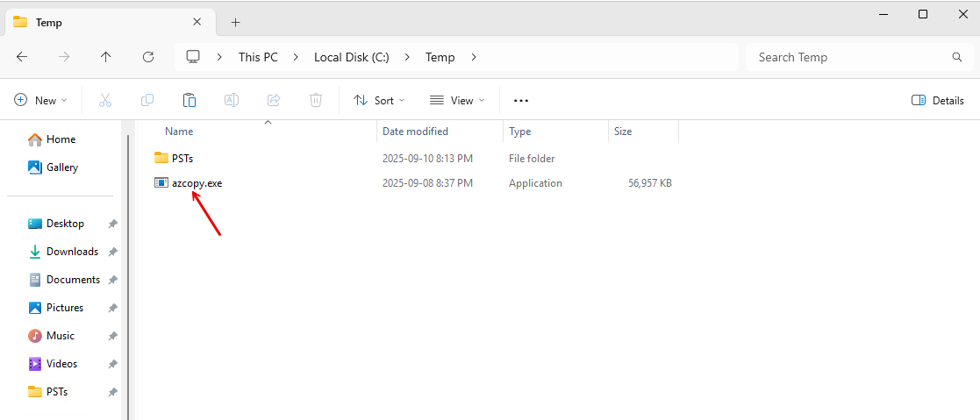Add a new tab with plus button
Image resolution: width=980 pixels, height=420 pixels.
(x=235, y=22)
